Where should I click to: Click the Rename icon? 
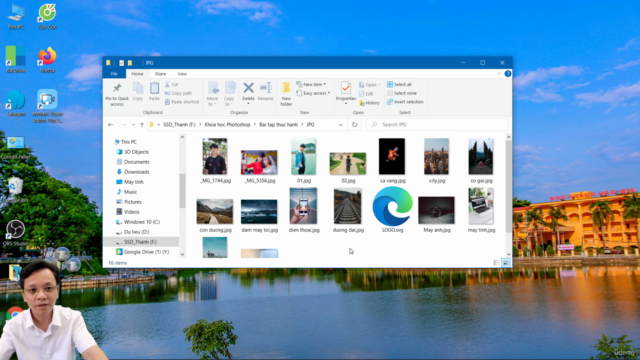coord(266,88)
